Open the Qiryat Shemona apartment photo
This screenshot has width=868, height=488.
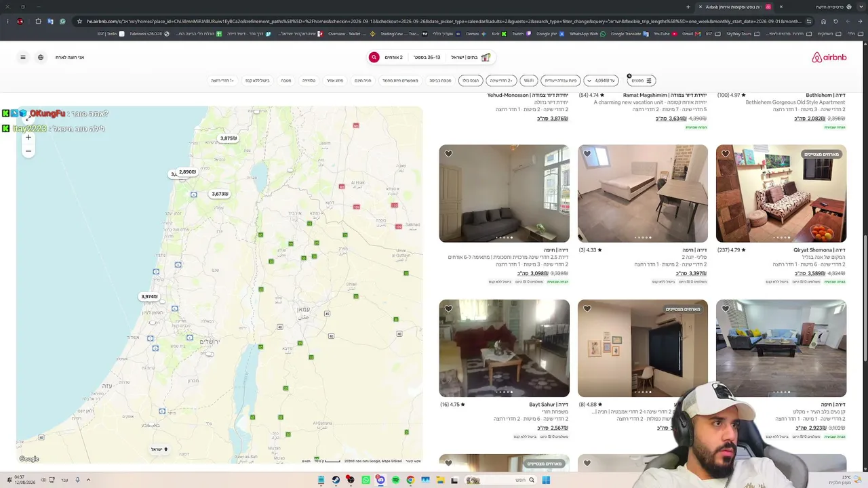point(781,194)
